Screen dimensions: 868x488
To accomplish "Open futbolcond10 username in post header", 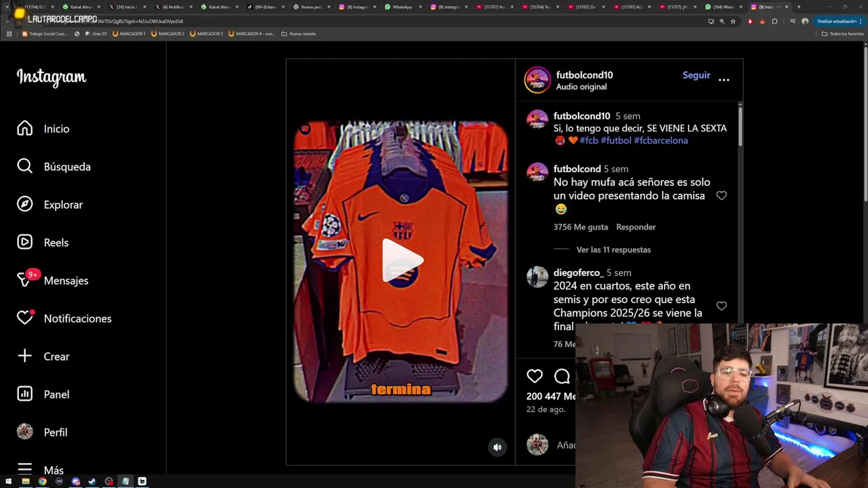I will pyautogui.click(x=584, y=75).
